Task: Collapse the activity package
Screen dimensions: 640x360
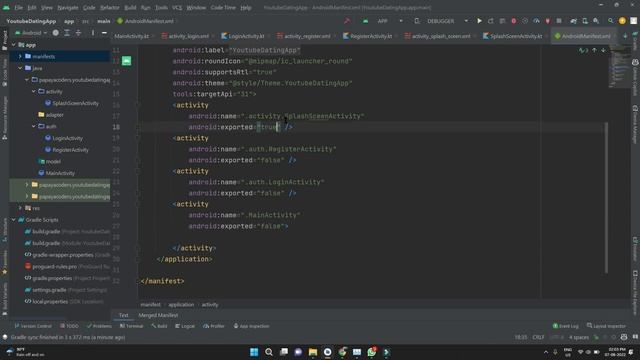Action: coord(33,91)
